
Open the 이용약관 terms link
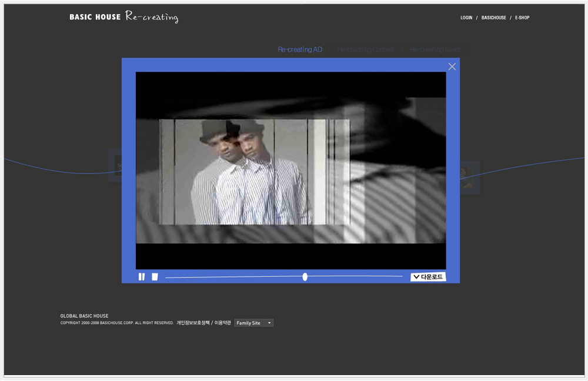coord(223,323)
